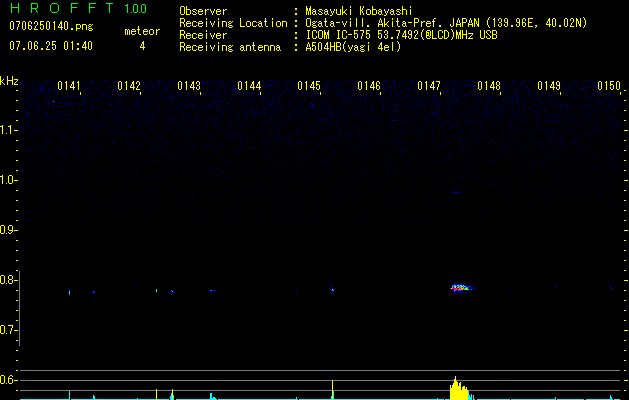Click the 0149 time marker

[x=549, y=86]
